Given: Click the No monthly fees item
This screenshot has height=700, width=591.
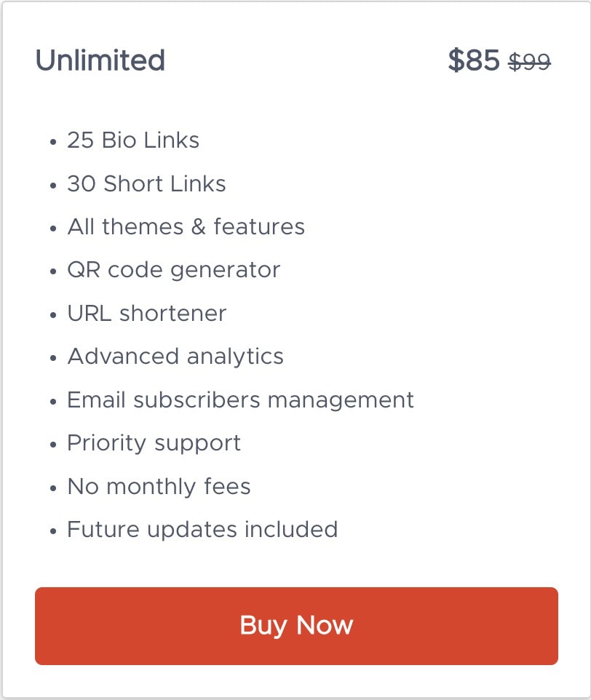Looking at the screenshot, I should 159,486.
